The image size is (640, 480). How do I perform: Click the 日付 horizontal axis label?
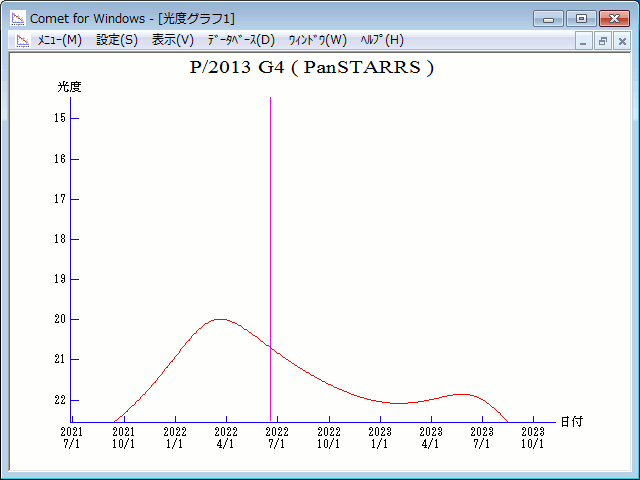click(571, 422)
